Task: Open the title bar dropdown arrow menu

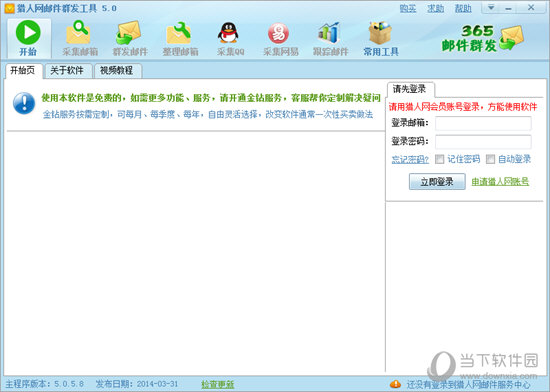Action: (491, 8)
